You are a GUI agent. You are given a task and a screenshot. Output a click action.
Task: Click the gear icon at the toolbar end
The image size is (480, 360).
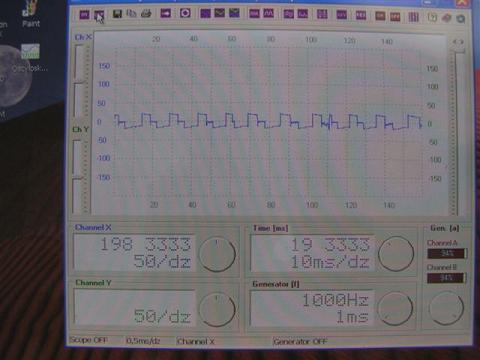pos(461,18)
